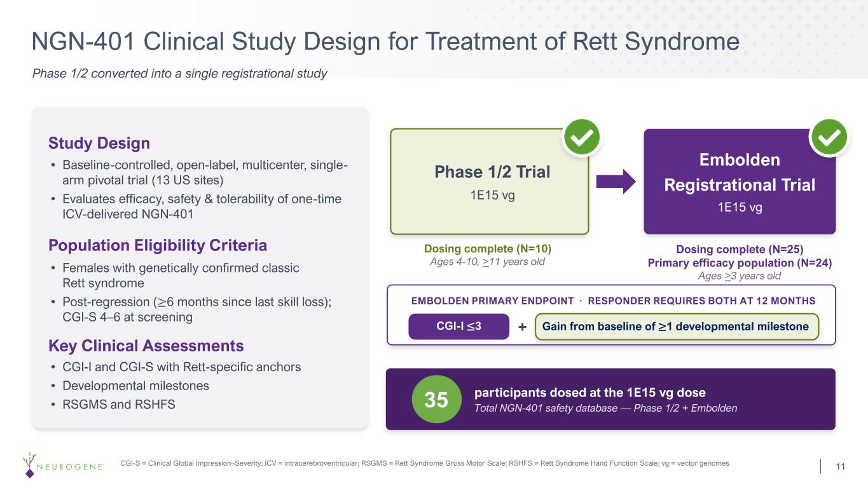
Task: Click the Population Eligibility Criteria heading
Action: pos(158,245)
